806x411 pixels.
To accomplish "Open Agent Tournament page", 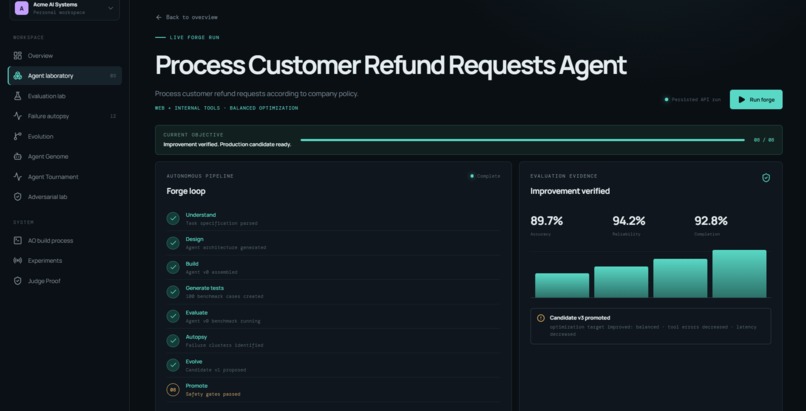I will click(x=65, y=177).
